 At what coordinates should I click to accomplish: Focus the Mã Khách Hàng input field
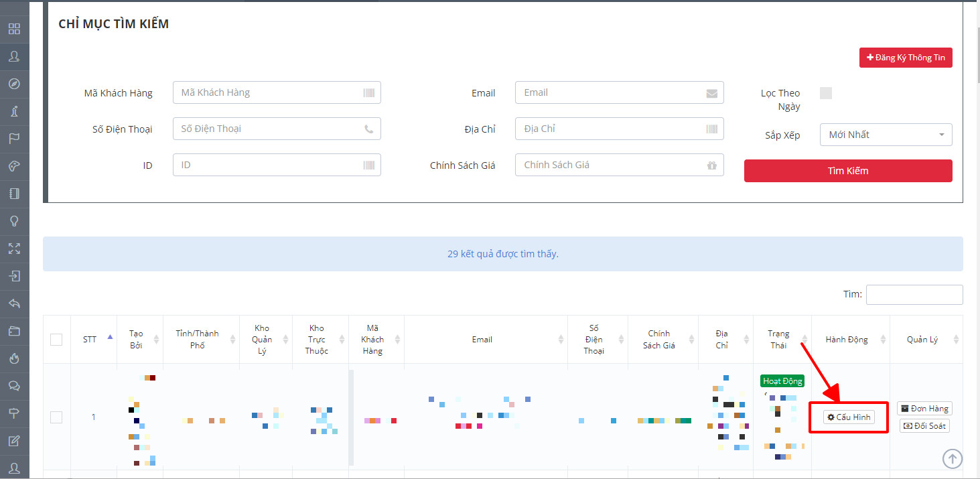click(x=277, y=92)
